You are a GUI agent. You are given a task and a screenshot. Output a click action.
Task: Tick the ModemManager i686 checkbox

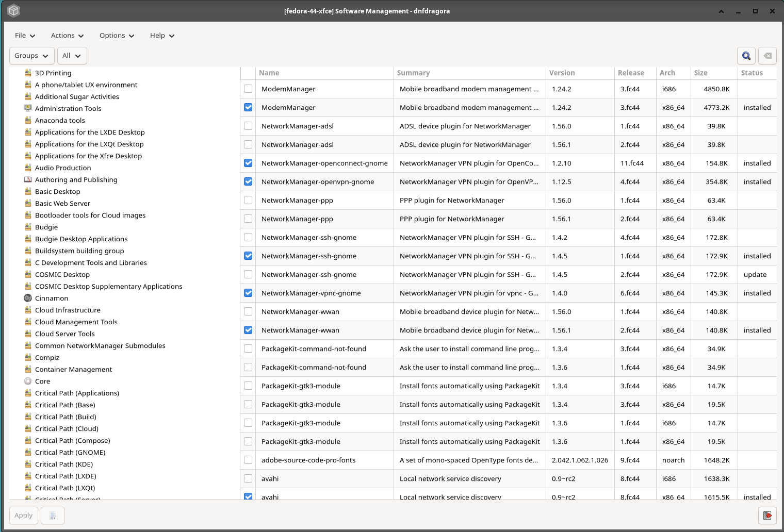(248, 89)
